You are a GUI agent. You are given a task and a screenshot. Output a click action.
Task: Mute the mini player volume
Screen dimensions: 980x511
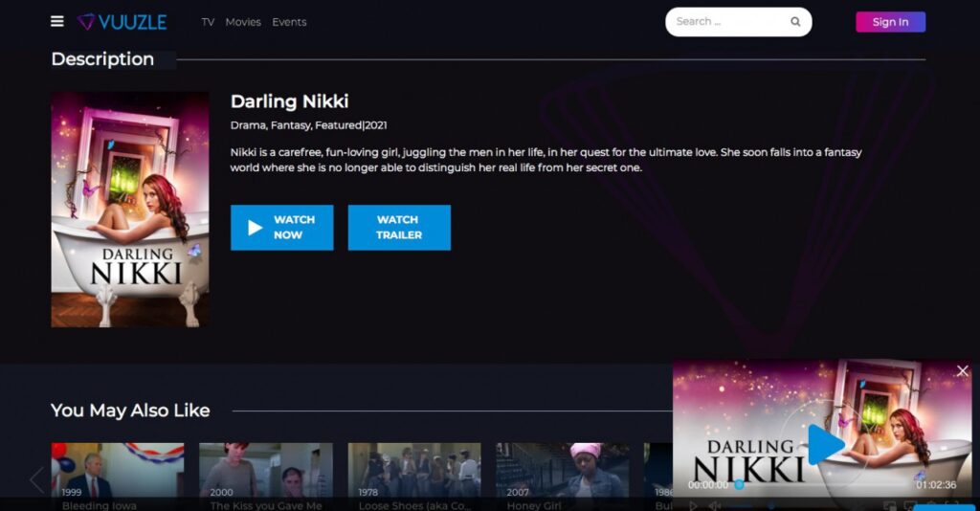(714, 505)
